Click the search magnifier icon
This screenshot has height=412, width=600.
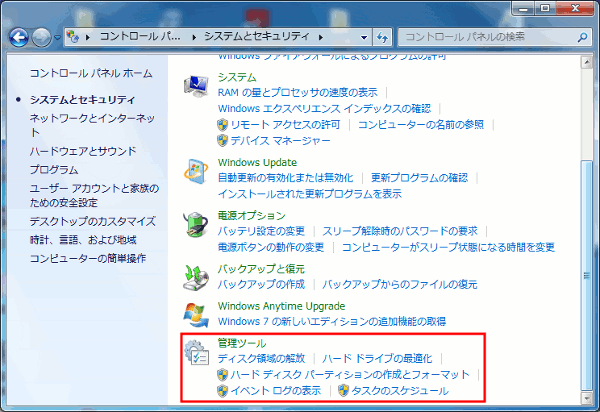581,37
